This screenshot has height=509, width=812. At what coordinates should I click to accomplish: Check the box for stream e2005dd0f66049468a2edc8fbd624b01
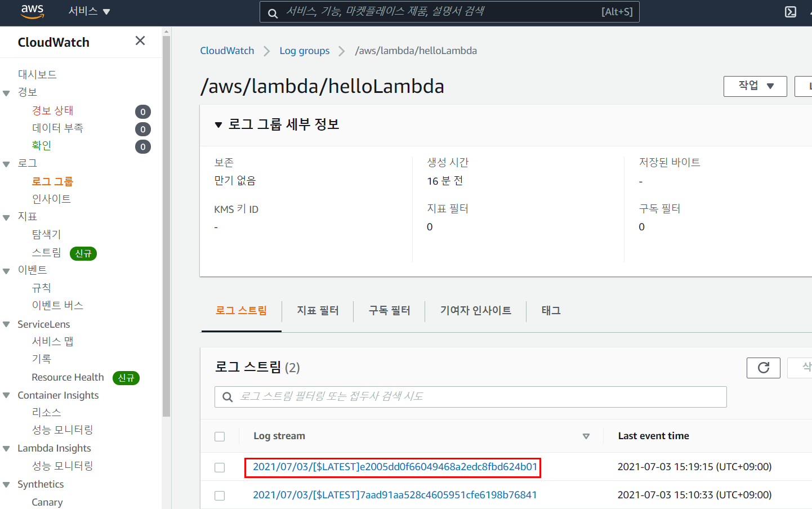pos(220,467)
